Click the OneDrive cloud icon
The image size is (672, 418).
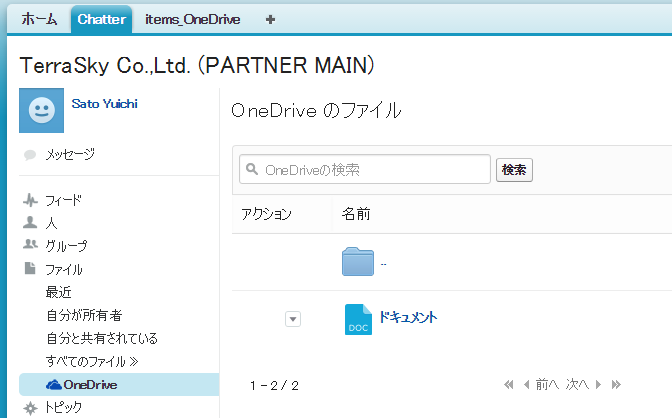point(54,385)
